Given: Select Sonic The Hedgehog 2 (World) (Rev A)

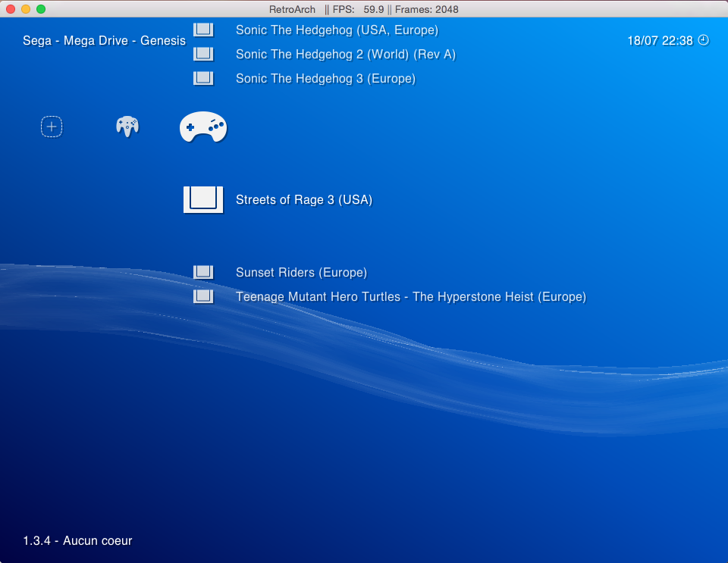Looking at the screenshot, I should click(x=346, y=55).
